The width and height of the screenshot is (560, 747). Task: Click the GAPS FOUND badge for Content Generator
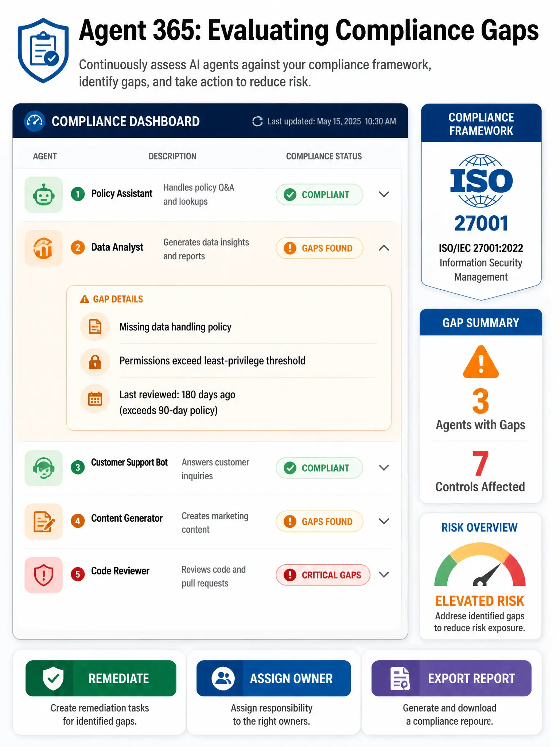[x=319, y=521]
